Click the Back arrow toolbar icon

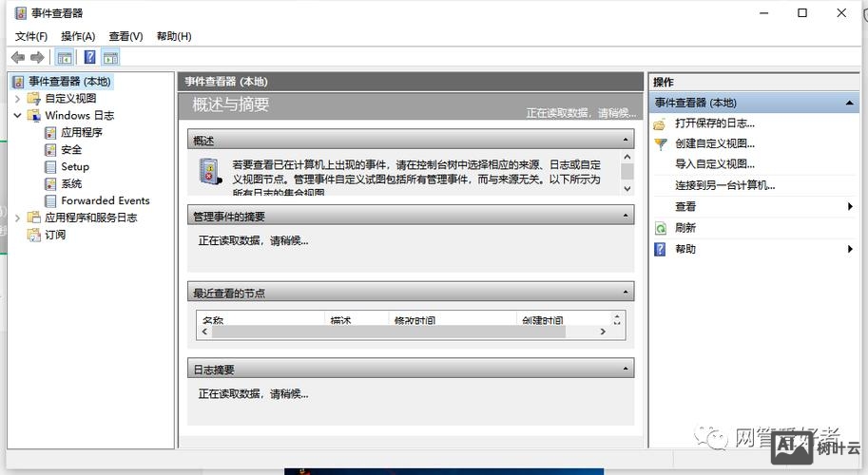click(18, 57)
